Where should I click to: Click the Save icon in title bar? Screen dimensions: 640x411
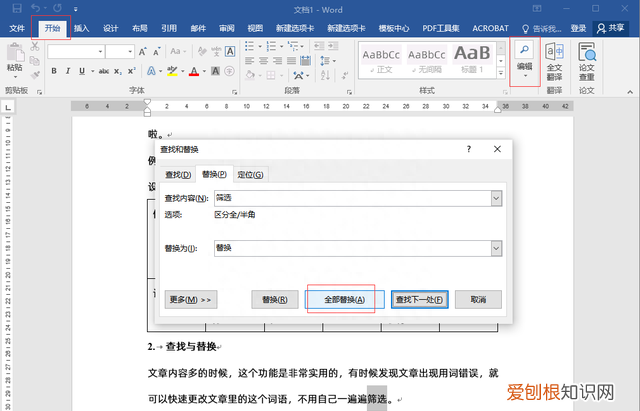(x=17, y=8)
